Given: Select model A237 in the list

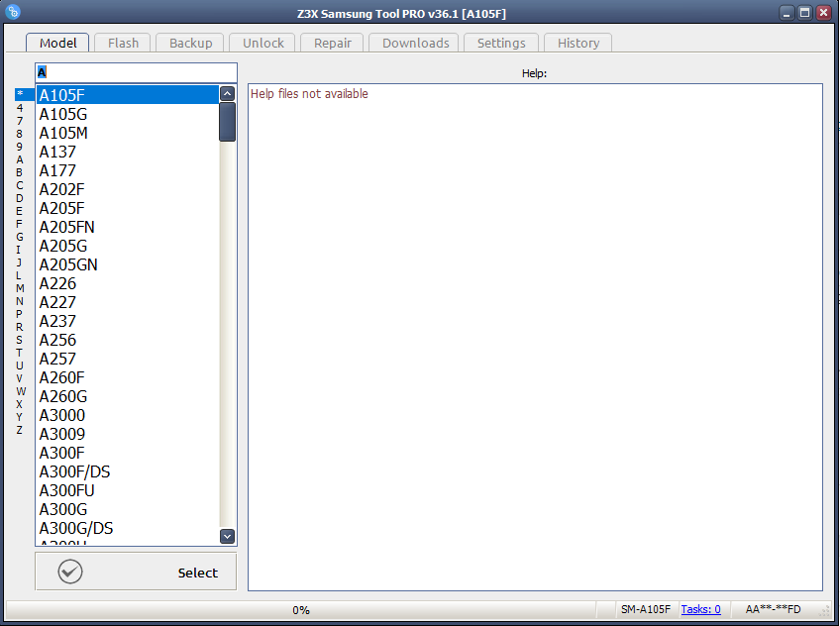Looking at the screenshot, I should coord(128,321).
